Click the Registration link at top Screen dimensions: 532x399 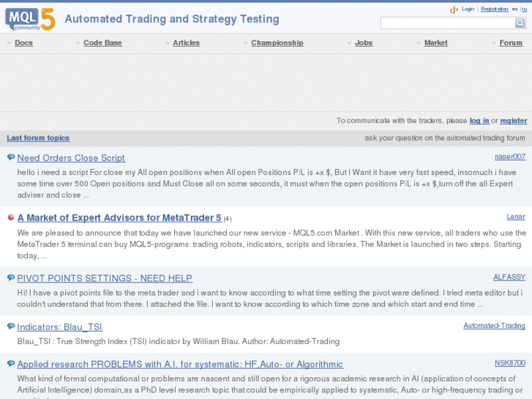(494, 10)
